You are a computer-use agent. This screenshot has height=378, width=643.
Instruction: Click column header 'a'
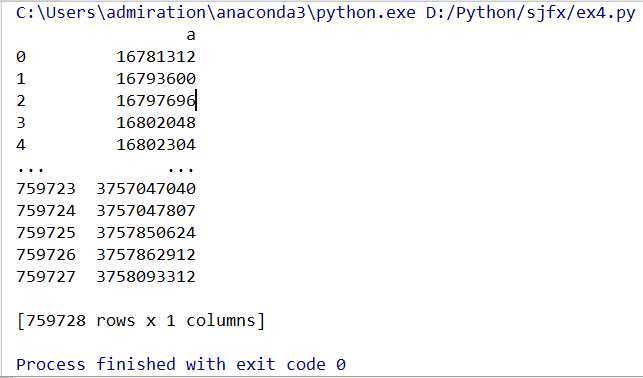click(191, 36)
